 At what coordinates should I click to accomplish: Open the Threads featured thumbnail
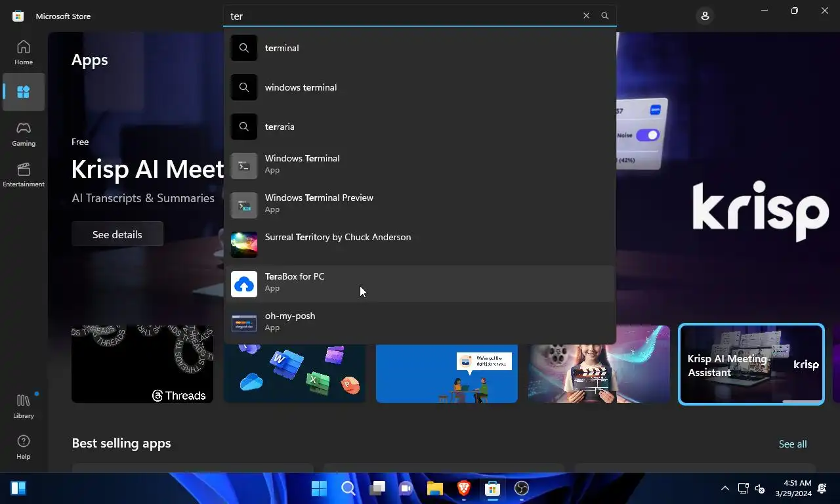142,364
